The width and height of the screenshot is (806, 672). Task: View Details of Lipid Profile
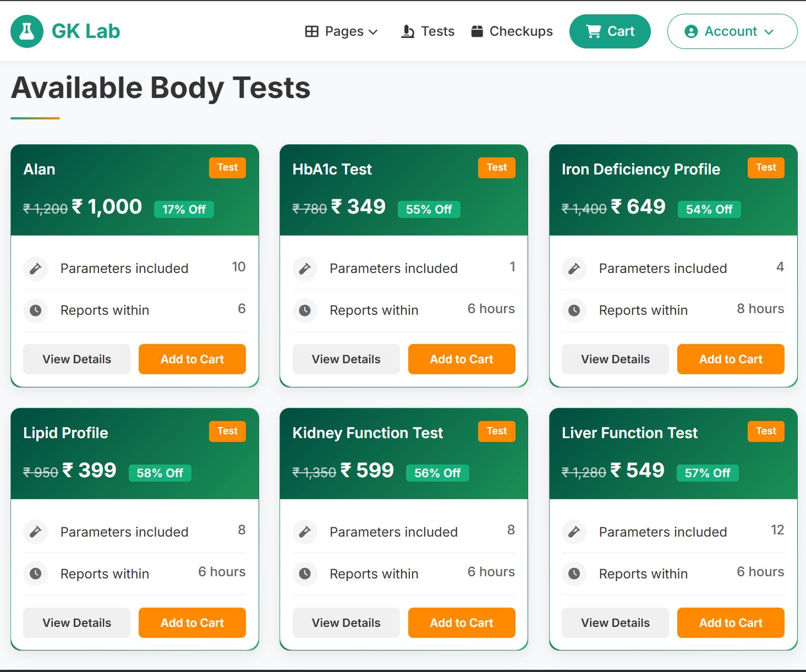pos(76,622)
